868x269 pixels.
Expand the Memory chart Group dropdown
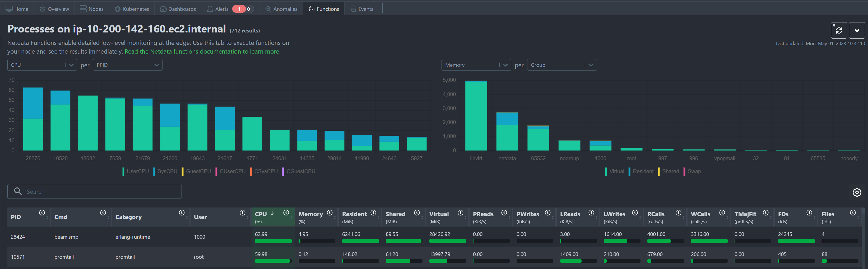(x=561, y=65)
